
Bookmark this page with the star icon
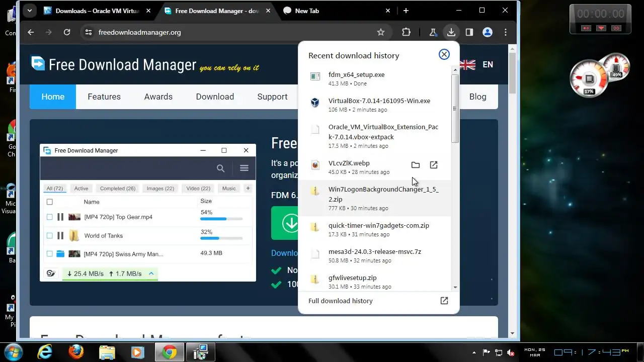[x=381, y=32]
